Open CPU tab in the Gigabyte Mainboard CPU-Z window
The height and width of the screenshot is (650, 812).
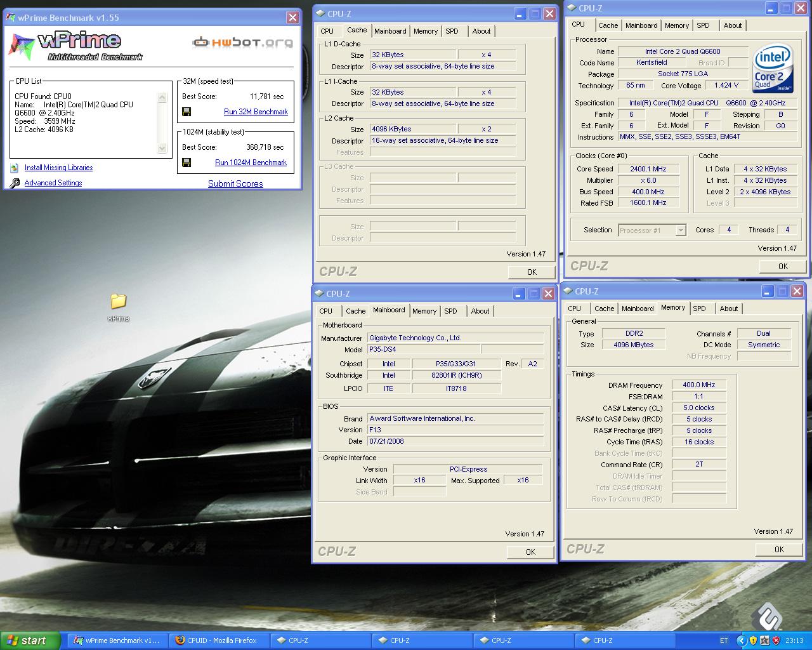click(x=326, y=311)
